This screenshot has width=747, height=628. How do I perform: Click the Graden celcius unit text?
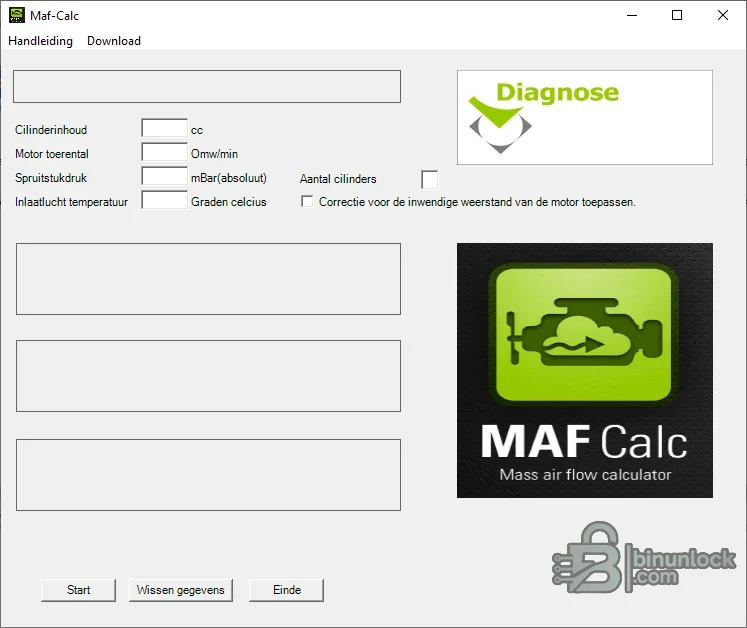pos(229,202)
